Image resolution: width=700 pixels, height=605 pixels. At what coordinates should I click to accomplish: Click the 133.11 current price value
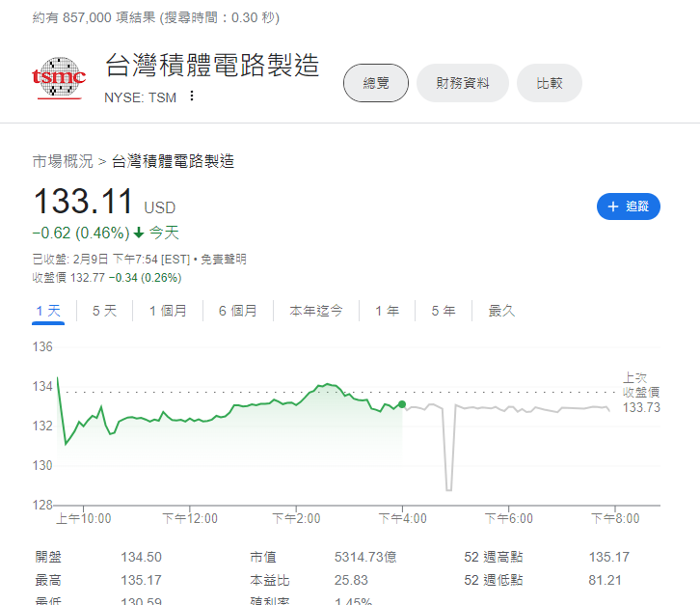(x=83, y=202)
